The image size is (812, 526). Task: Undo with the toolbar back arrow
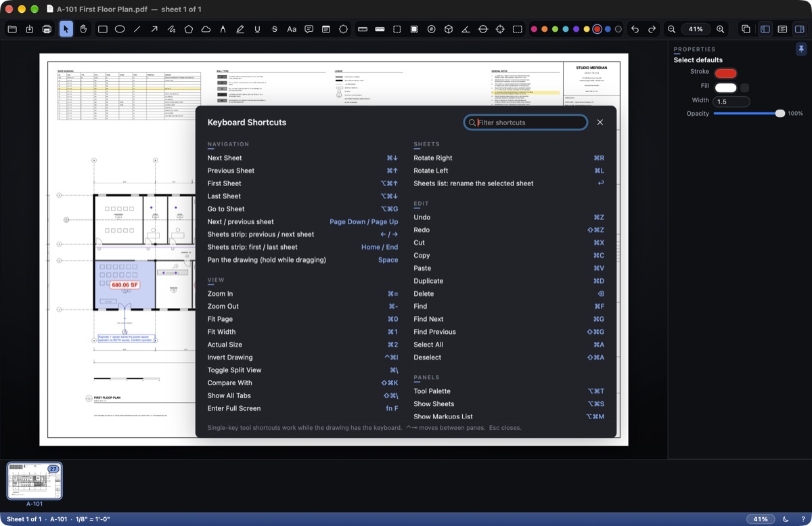coord(635,29)
